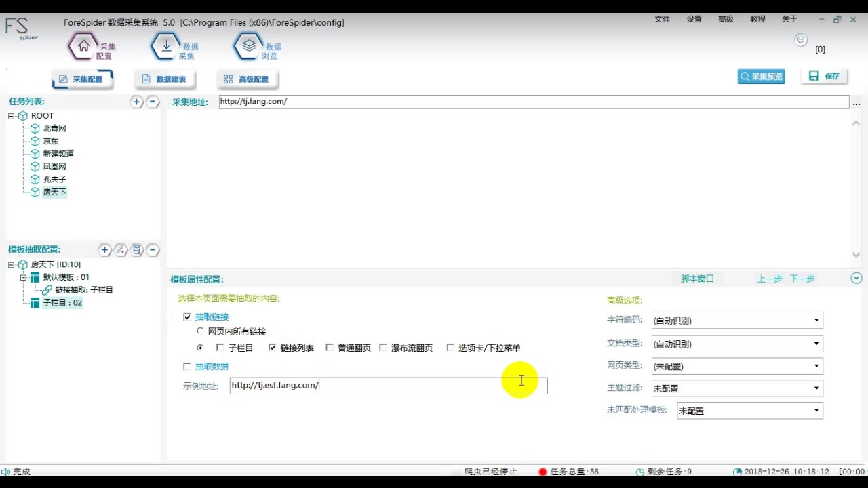868x488 pixels.
Task: Open the 主题过滤 dropdown
Action: (x=737, y=388)
